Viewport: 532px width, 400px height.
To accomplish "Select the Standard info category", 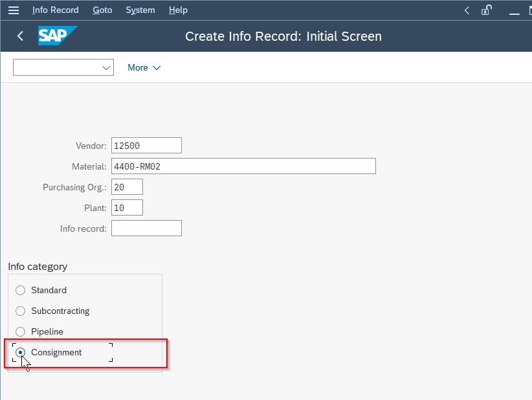I will point(20,290).
